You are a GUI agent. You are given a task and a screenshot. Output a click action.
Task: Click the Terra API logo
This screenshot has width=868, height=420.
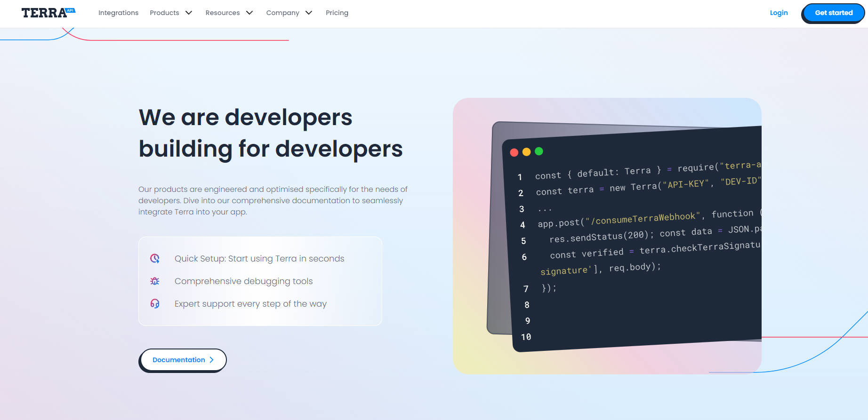coord(48,13)
